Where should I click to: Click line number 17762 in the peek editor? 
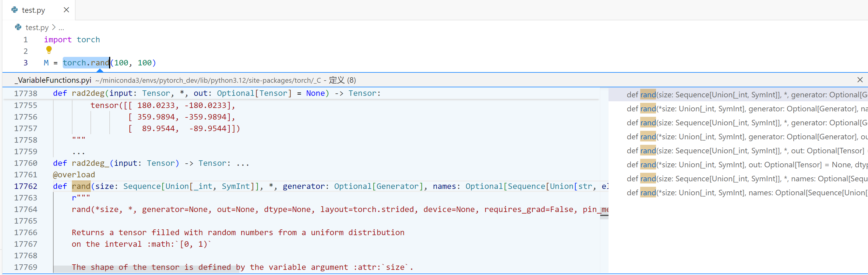(26, 186)
